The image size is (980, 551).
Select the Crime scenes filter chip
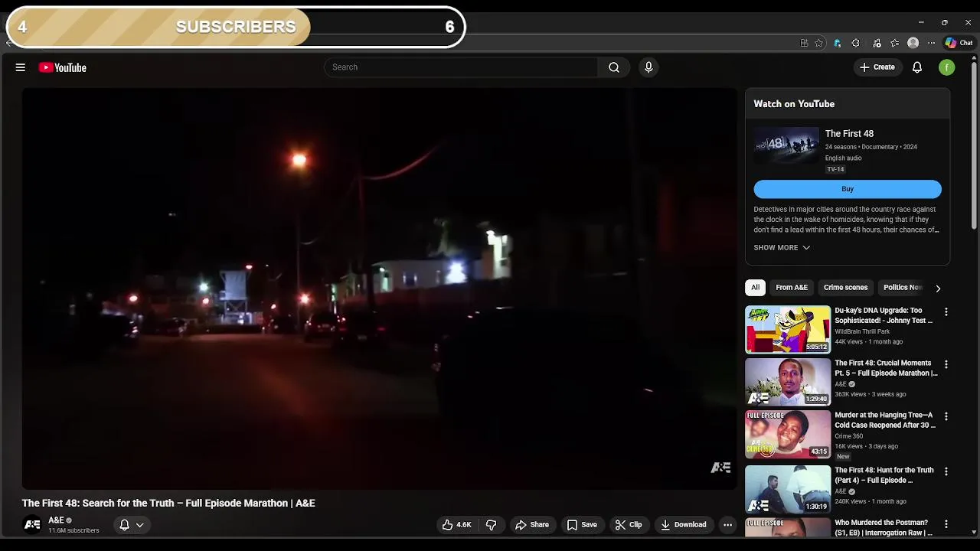(846, 288)
